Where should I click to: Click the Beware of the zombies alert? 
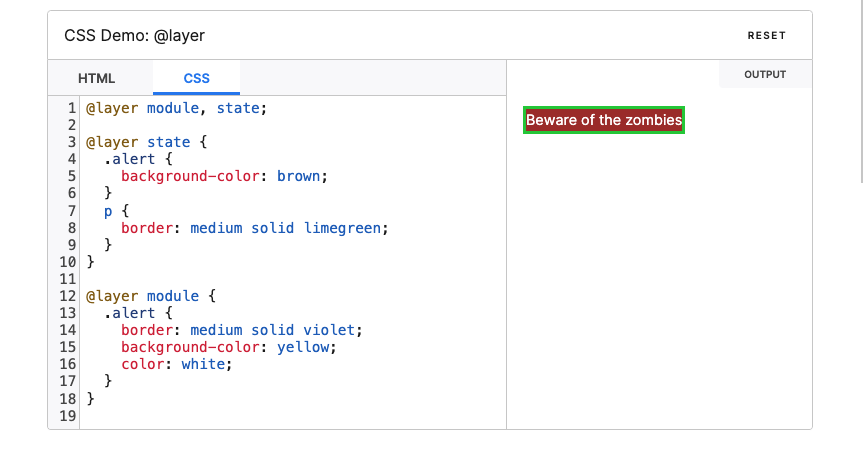click(x=604, y=120)
